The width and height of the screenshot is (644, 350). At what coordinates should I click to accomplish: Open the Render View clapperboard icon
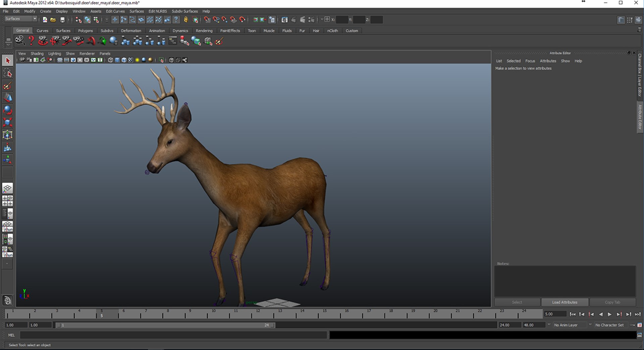tap(284, 20)
